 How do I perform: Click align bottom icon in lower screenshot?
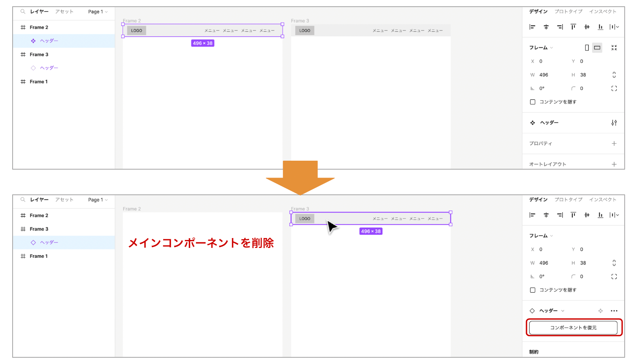coord(600,215)
